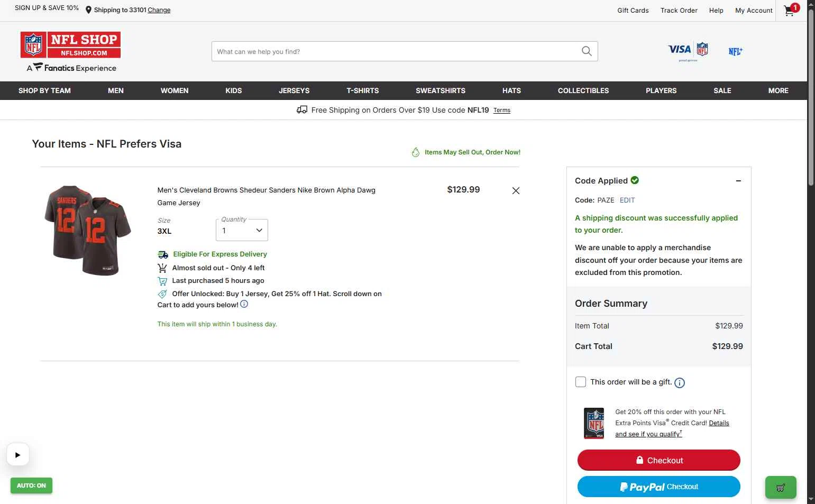815x504 pixels.
Task: Click the Browns jersey product image
Action: [x=88, y=230]
